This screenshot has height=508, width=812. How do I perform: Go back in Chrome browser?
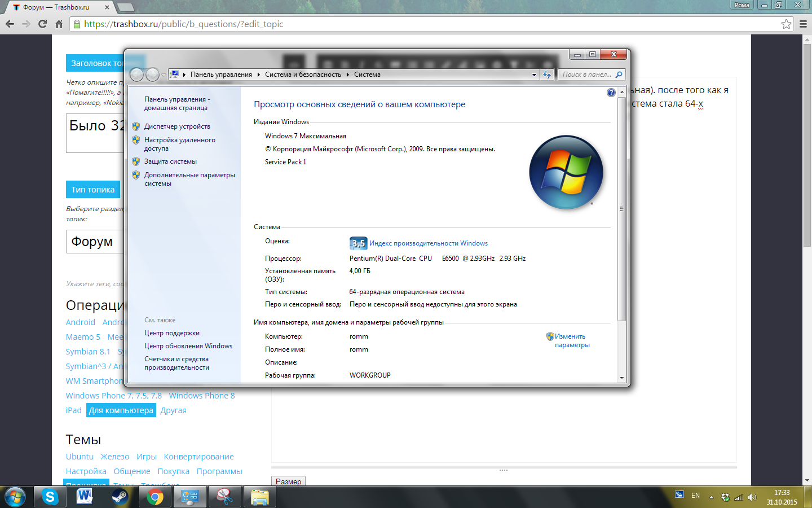(x=10, y=24)
